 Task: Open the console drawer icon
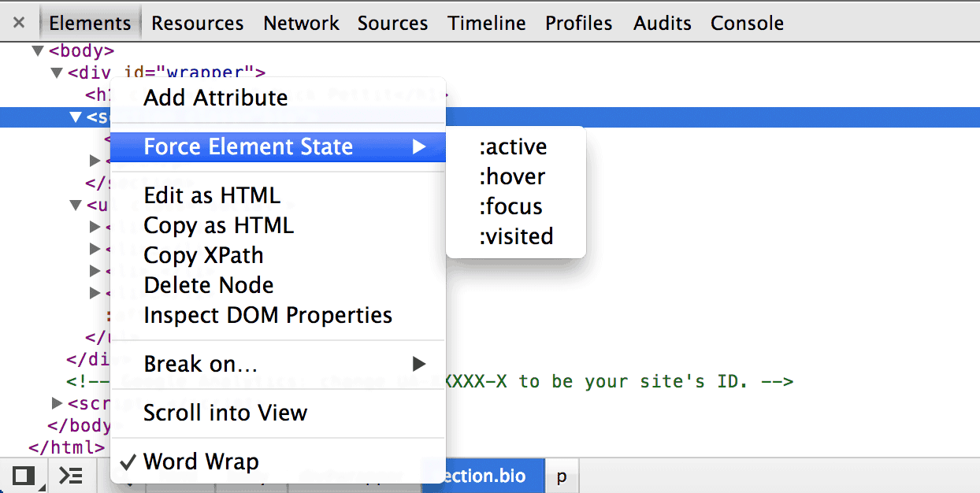70,476
